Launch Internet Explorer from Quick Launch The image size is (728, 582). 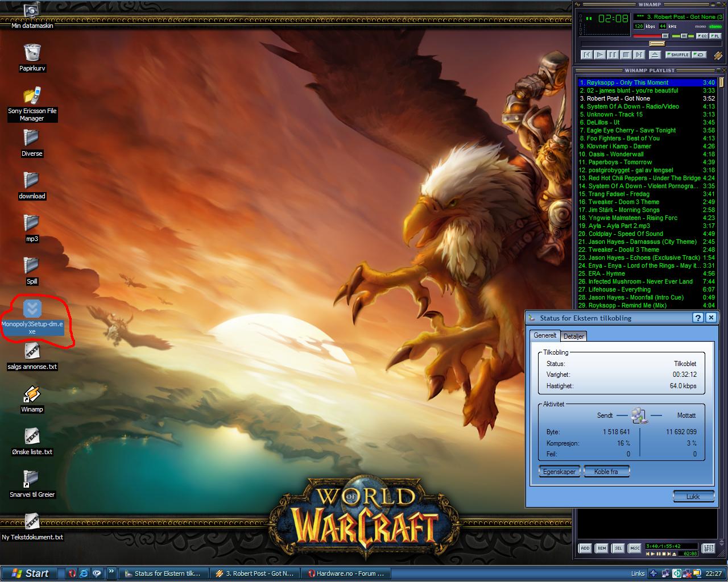click(x=84, y=573)
